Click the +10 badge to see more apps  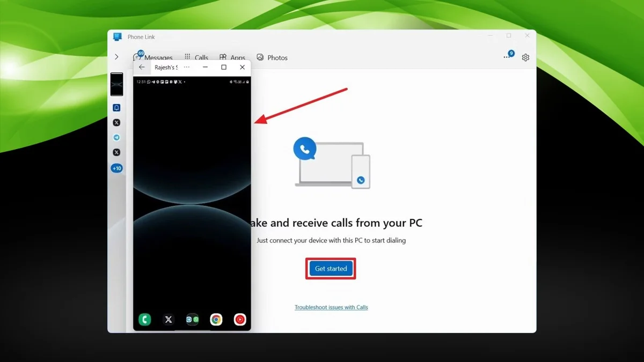116,168
